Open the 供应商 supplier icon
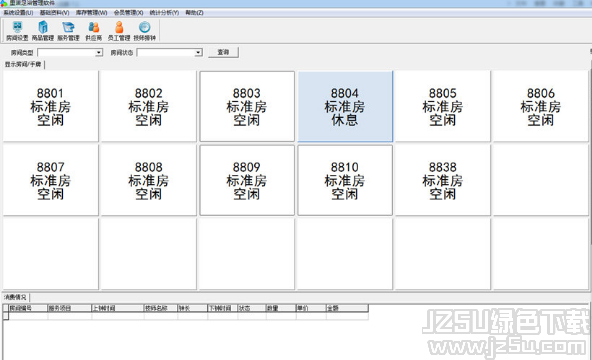The width and height of the screenshot is (592, 360). pyautogui.click(x=93, y=31)
